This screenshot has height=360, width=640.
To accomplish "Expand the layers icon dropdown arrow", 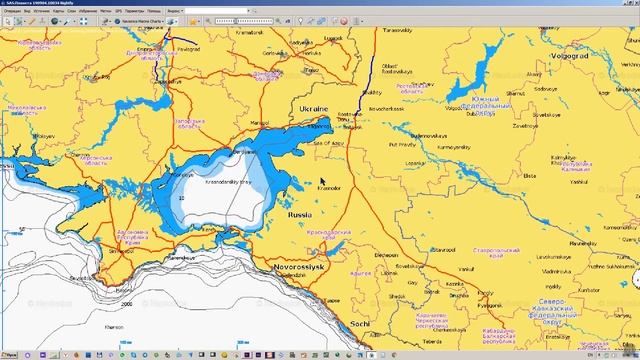I will click(x=177, y=21).
